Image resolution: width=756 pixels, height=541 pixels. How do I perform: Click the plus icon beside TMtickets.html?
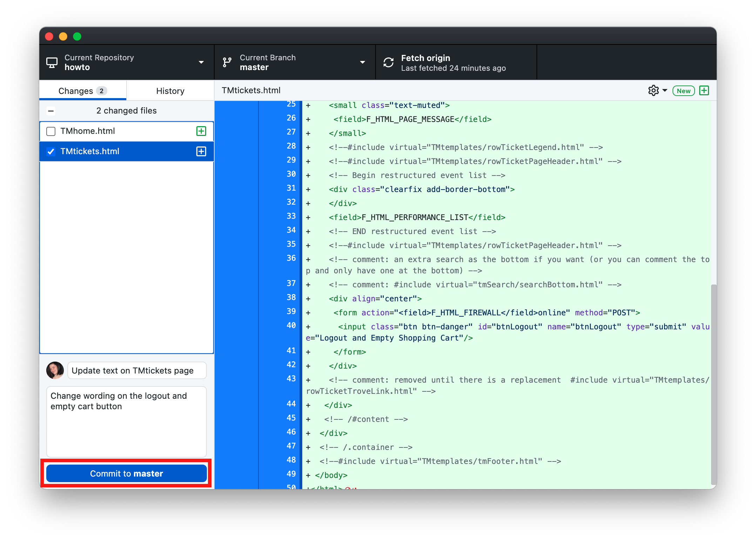[201, 151]
